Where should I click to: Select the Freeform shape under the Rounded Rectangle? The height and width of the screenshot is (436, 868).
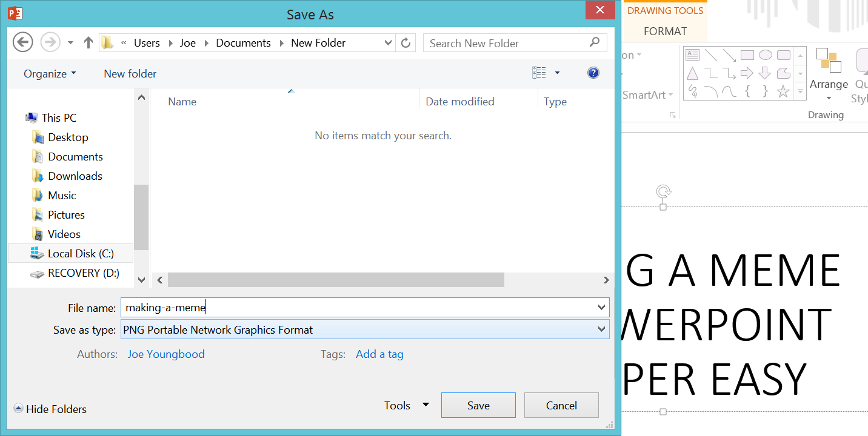tap(784, 73)
